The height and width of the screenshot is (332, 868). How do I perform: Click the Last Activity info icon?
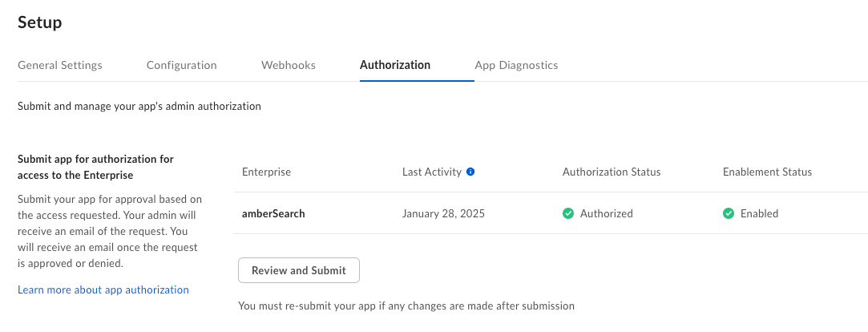click(470, 172)
